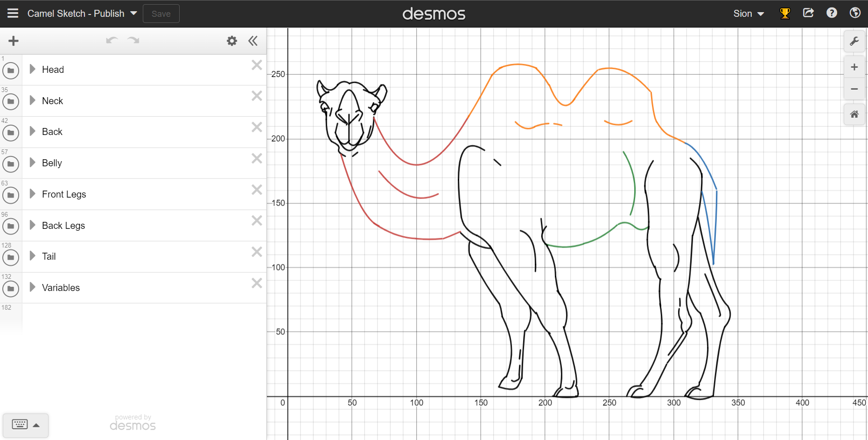Screen dimensions: 868x440
Task: Click the orange camel hump curve
Action: pyautogui.click(x=518, y=64)
